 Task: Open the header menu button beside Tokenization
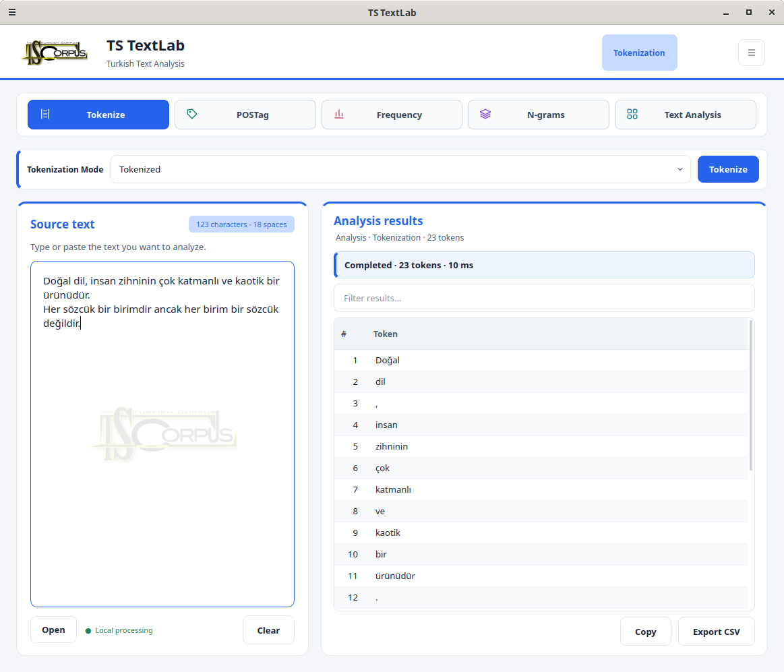[x=751, y=53]
